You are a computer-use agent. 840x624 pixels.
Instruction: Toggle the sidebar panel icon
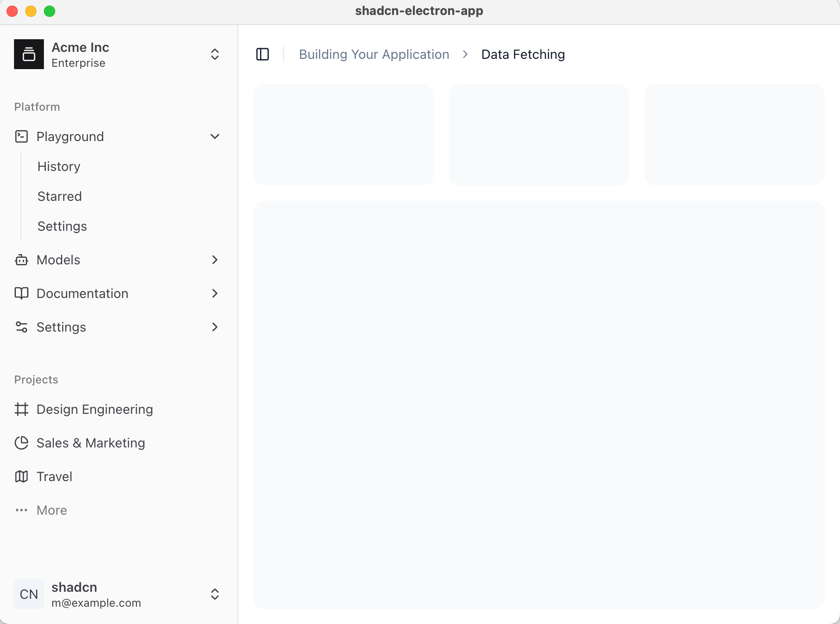(263, 54)
